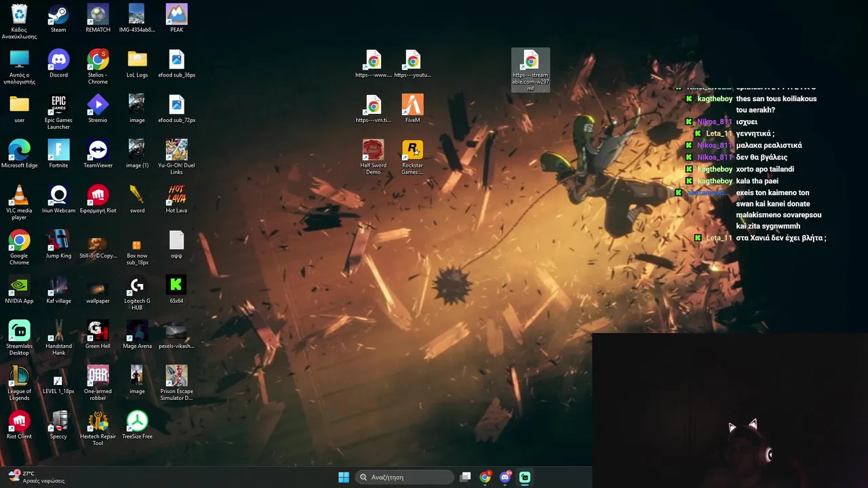Select the pexels-vikash image thumbnail

click(176, 335)
